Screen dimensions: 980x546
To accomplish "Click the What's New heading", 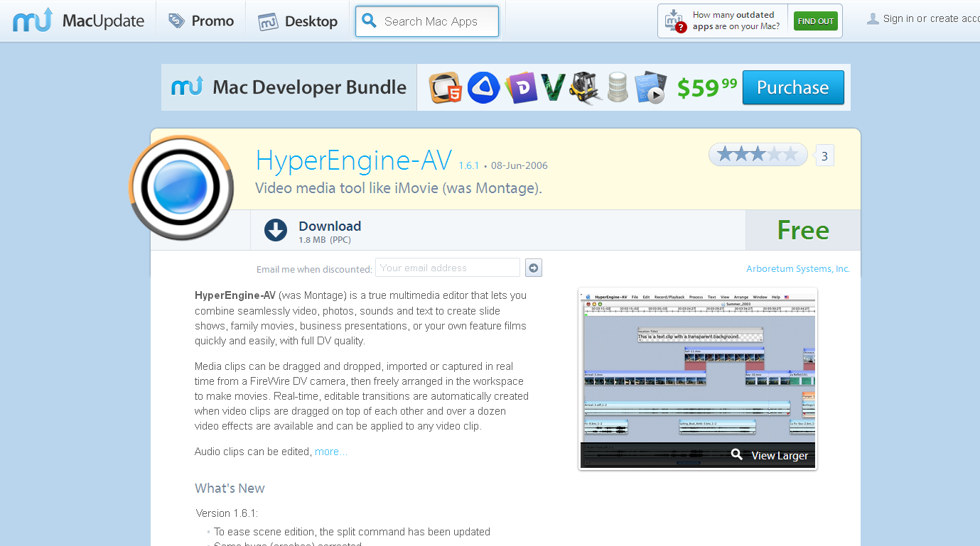I will click(x=230, y=488).
